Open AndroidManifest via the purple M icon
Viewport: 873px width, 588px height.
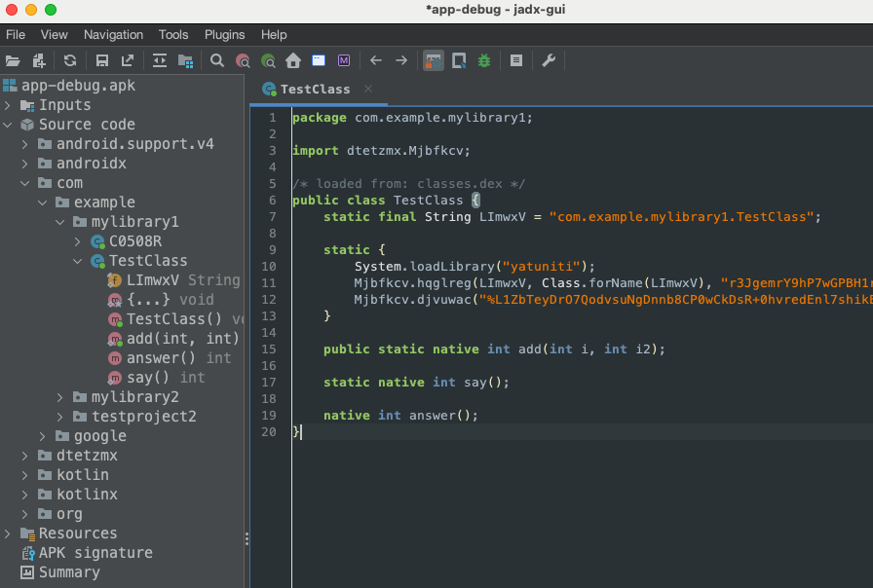pos(344,60)
